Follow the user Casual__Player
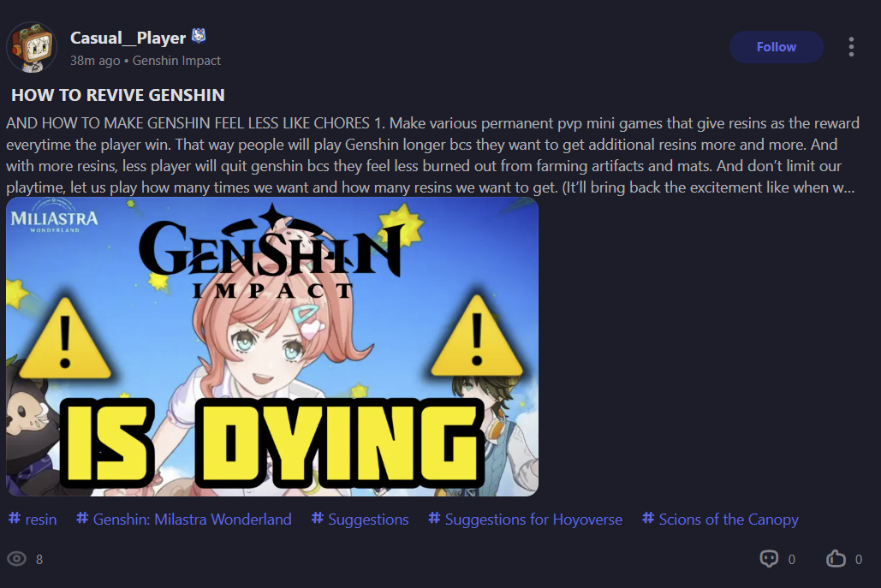Viewport: 881px width, 588px height. [776, 47]
